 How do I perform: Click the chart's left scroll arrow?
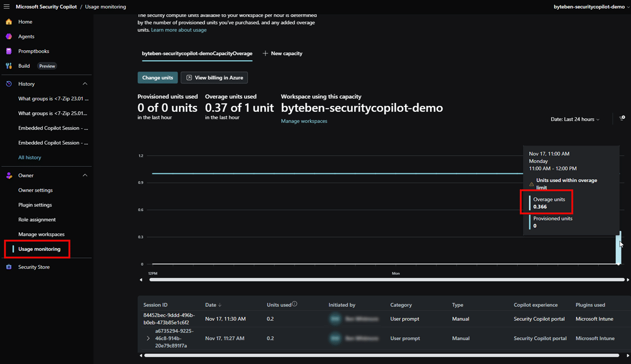pos(140,280)
